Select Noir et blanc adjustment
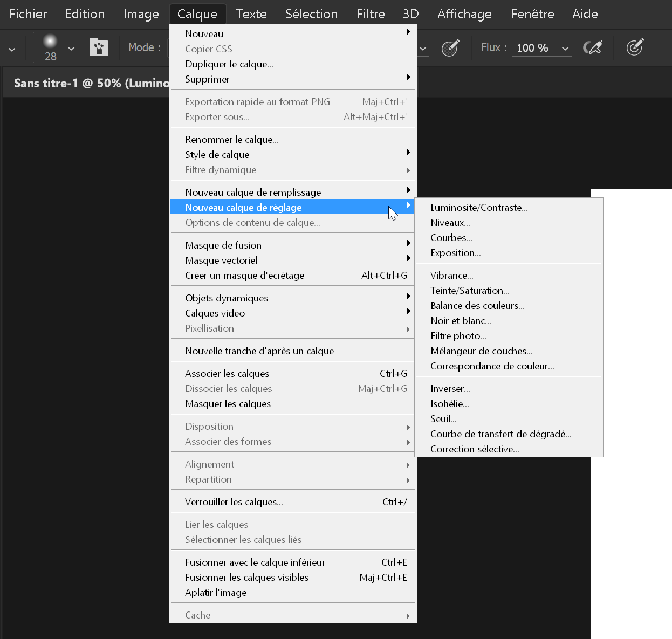The width and height of the screenshot is (672, 639). [461, 321]
